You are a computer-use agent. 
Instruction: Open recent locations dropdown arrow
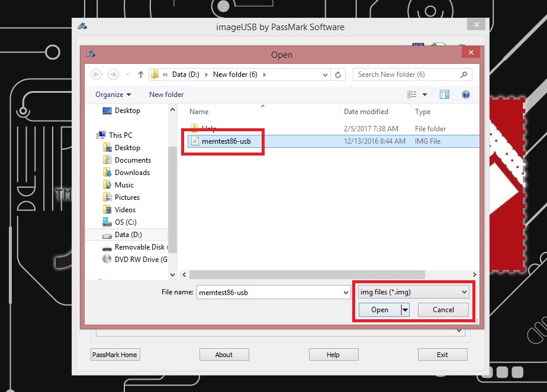point(128,74)
